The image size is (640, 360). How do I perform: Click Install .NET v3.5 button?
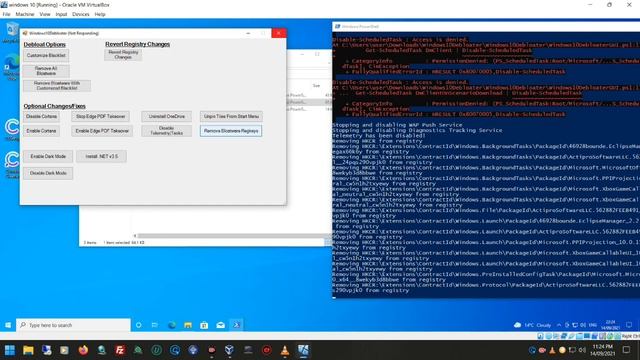pos(101,156)
